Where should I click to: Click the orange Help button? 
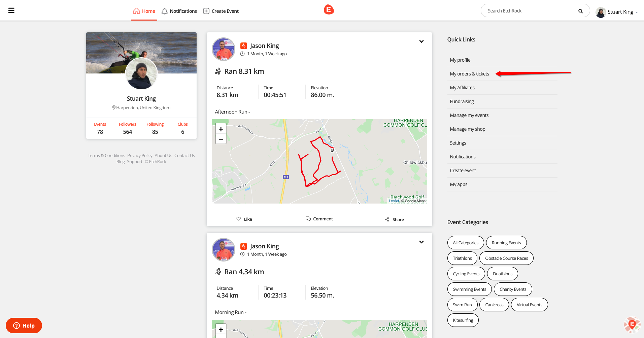[24, 326]
